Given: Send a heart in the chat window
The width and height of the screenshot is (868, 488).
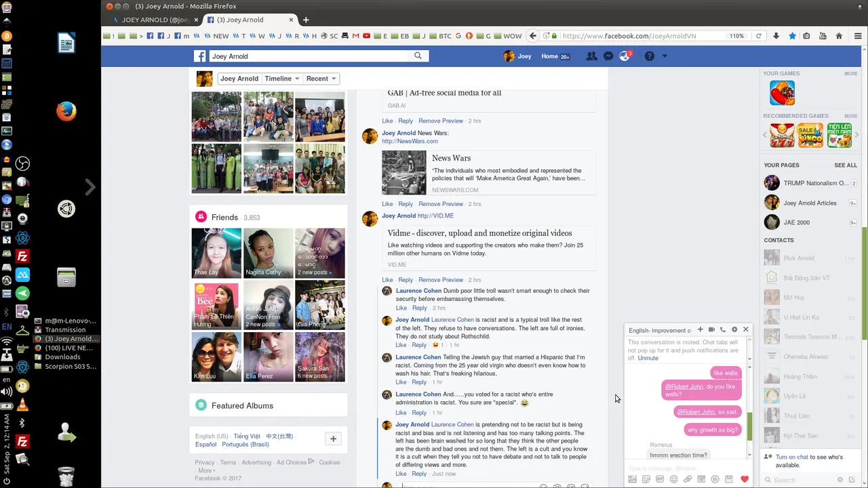Looking at the screenshot, I should [745, 479].
